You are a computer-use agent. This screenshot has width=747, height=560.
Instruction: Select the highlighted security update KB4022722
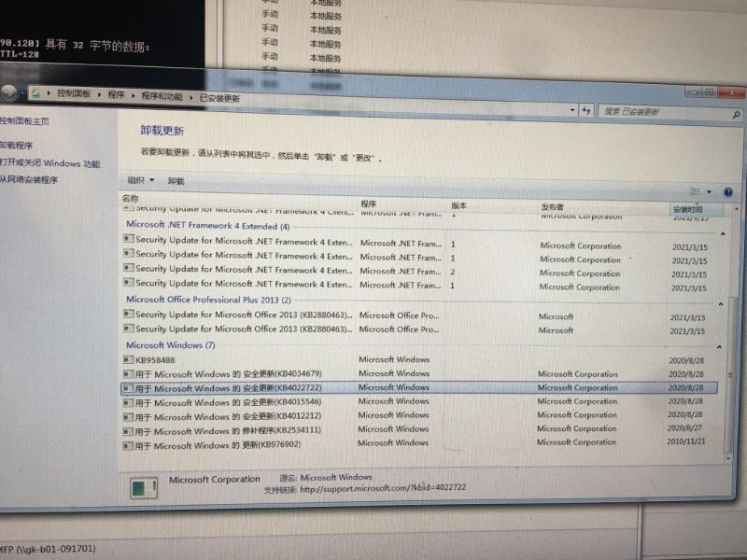pyautogui.click(x=419, y=388)
